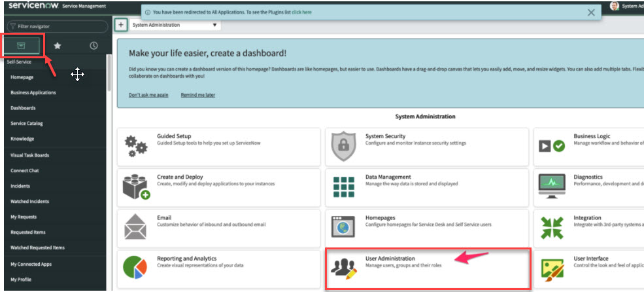Image resolution: width=644 pixels, height=292 pixels.
Task: Open the System Administration homepage dropdown
Action: tap(175, 25)
